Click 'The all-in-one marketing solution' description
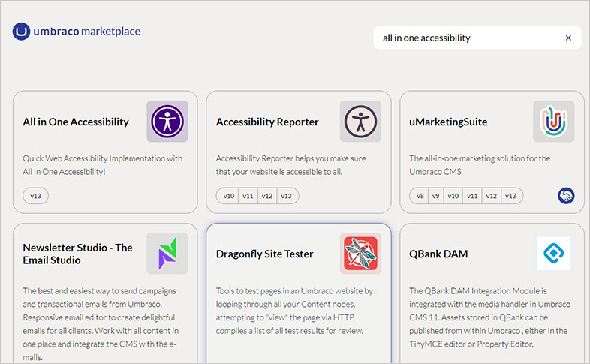590x364 pixels. 480,165
